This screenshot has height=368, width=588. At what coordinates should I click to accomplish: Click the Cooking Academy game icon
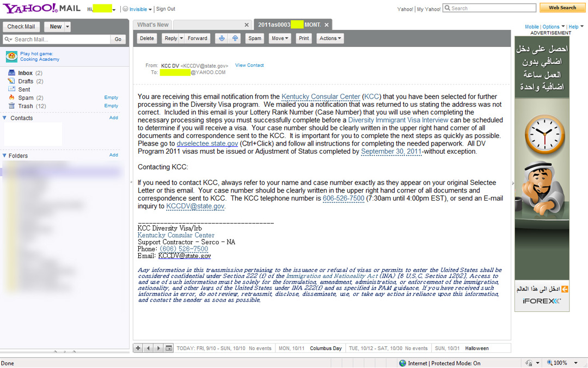coord(11,56)
